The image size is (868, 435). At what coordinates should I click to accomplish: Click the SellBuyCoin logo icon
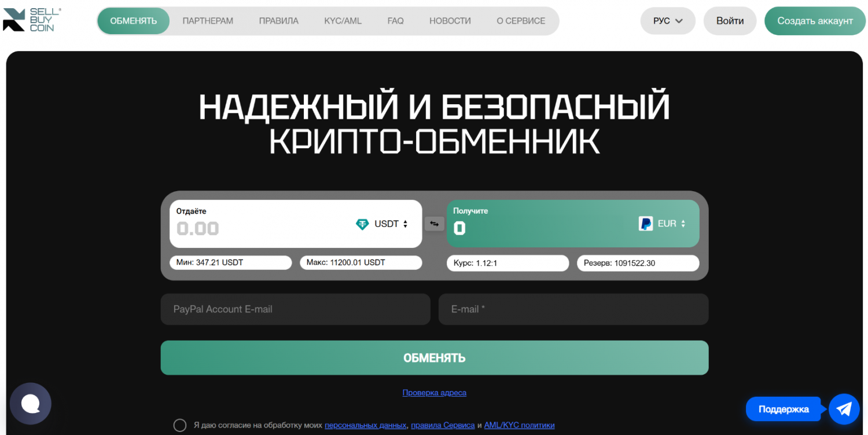(14, 20)
